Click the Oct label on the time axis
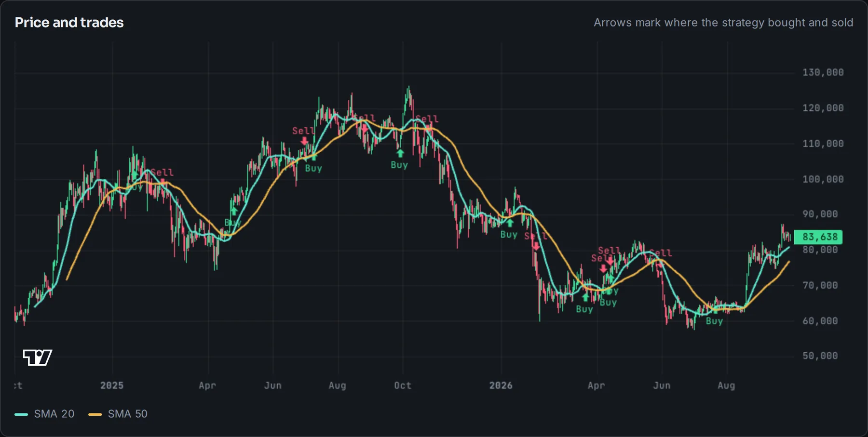 tap(403, 385)
